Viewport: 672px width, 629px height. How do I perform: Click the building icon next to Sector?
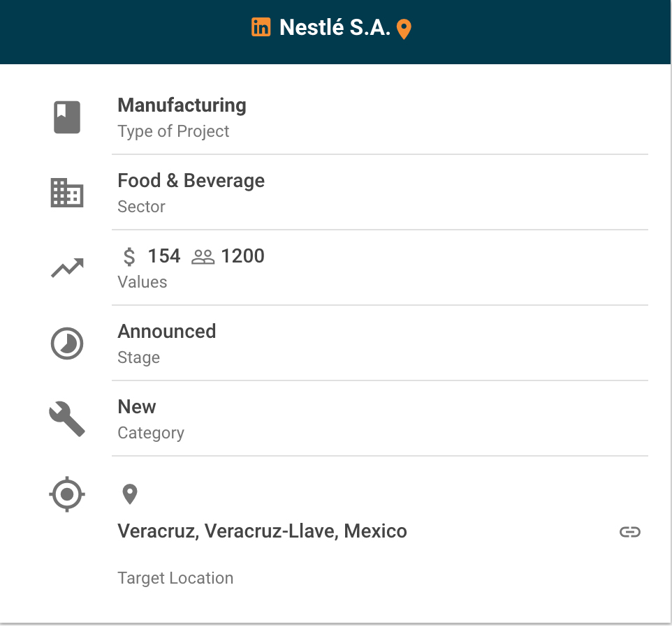point(67,193)
